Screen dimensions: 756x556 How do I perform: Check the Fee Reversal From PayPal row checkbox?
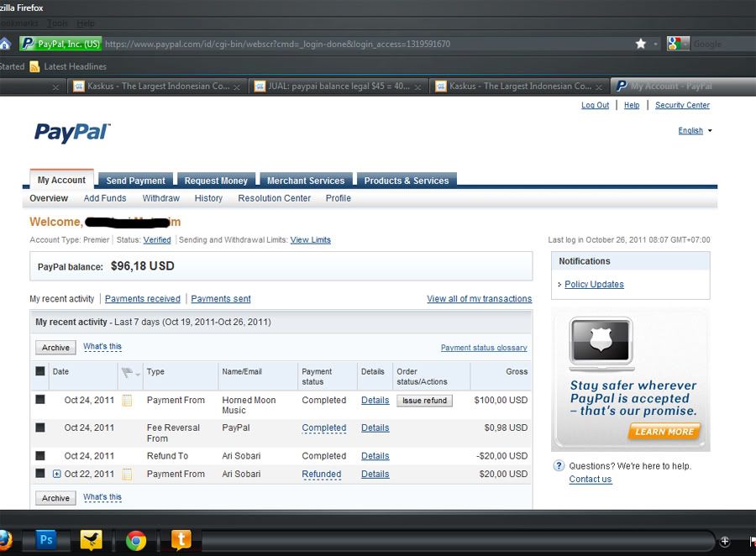(40, 427)
